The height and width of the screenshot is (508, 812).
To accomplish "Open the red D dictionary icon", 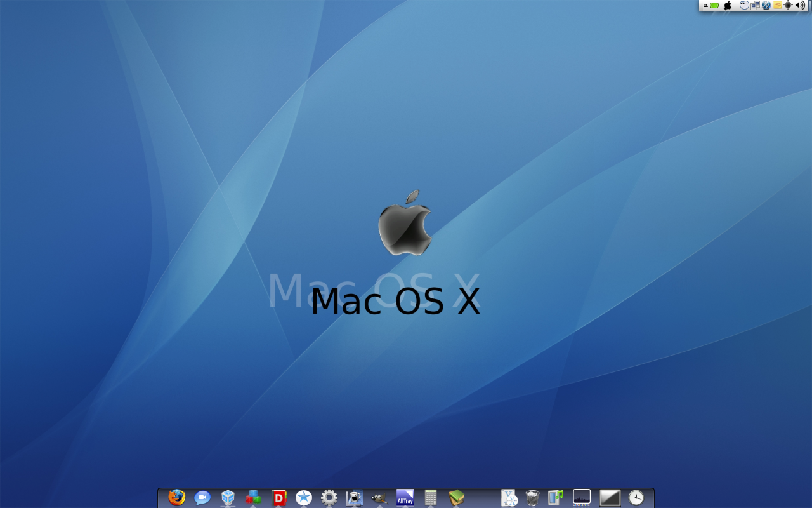I will (x=278, y=498).
